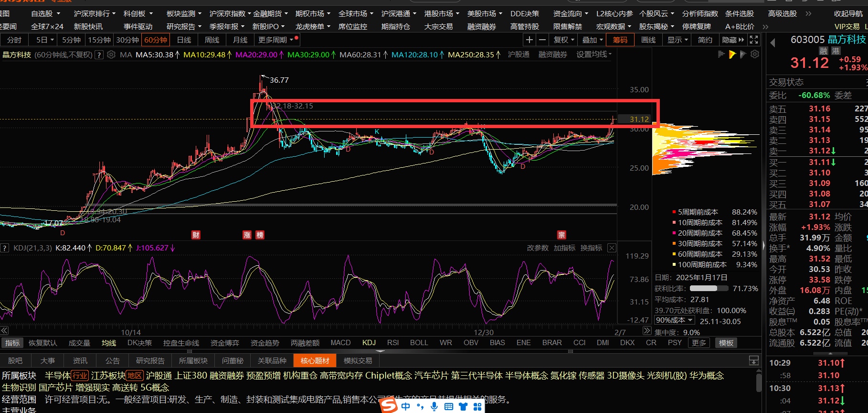Click help question mark beside 不复权
This screenshot has width=868, height=413.
[99, 55]
